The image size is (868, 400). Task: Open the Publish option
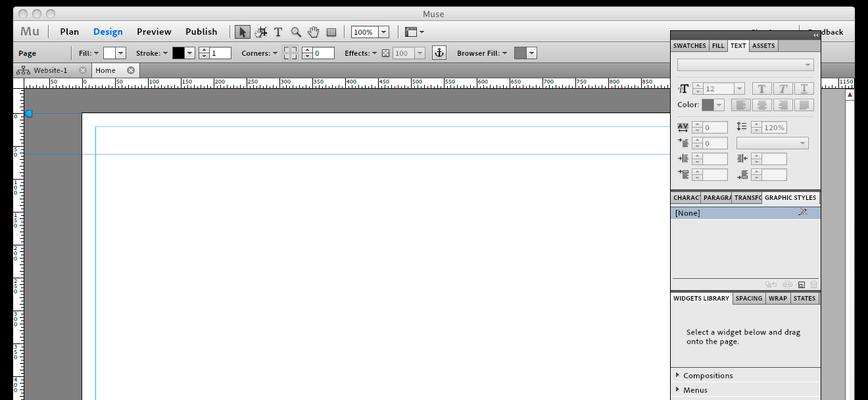(x=201, y=32)
